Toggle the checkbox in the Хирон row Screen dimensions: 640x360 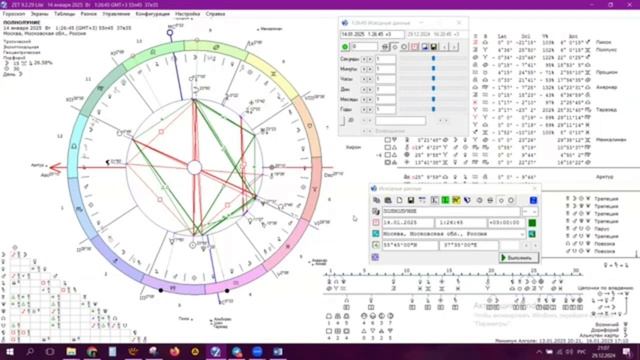coord(387,147)
